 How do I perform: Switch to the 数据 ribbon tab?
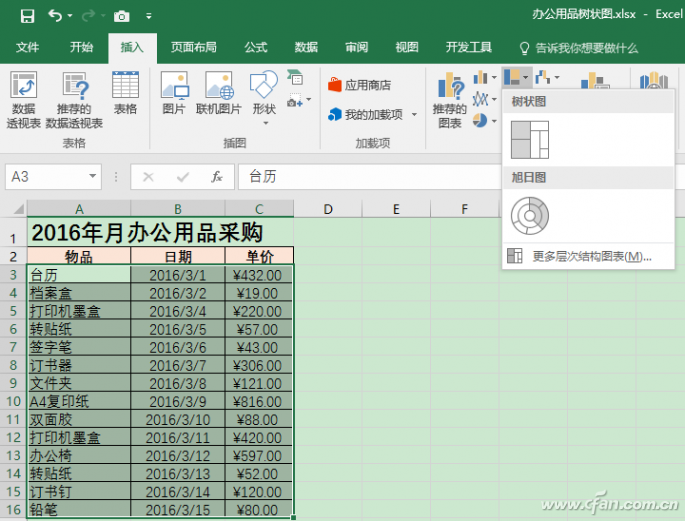[306, 47]
